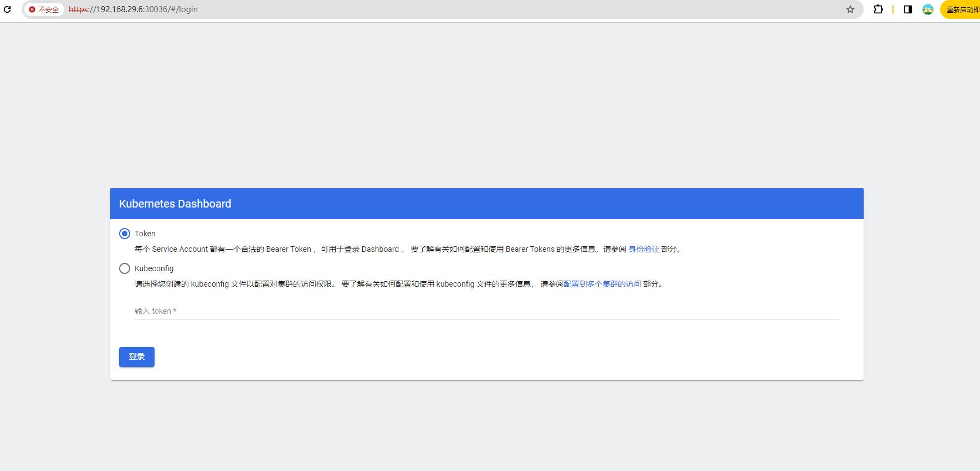Bookmark this page with the star icon
The image size is (980, 471).
[850, 9]
